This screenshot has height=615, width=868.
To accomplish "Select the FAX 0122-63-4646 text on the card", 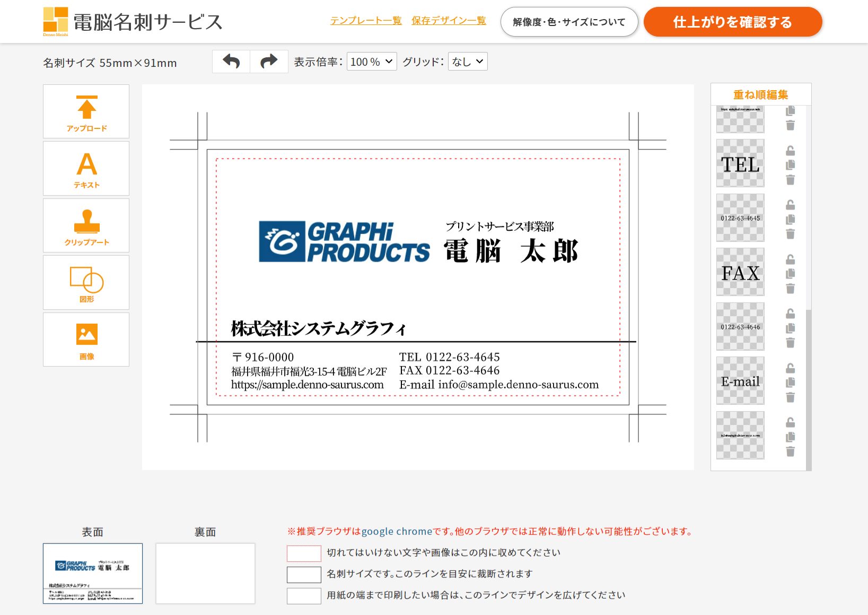I will point(450,370).
